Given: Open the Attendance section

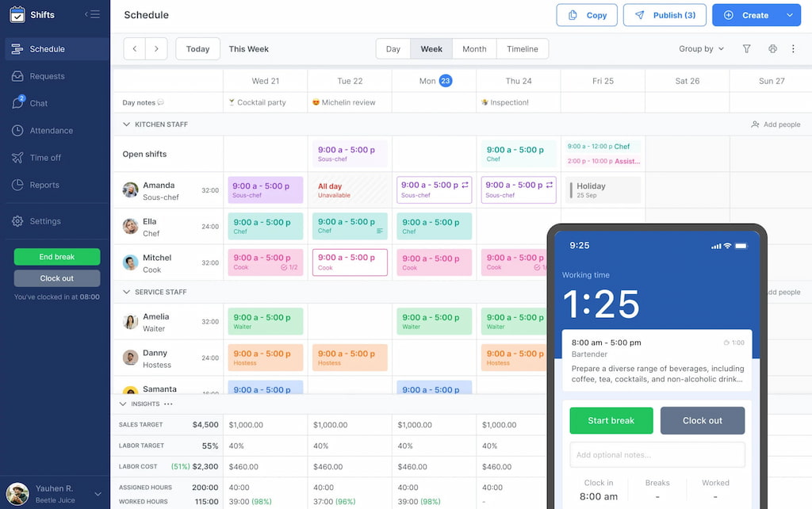Looking at the screenshot, I should [x=52, y=130].
